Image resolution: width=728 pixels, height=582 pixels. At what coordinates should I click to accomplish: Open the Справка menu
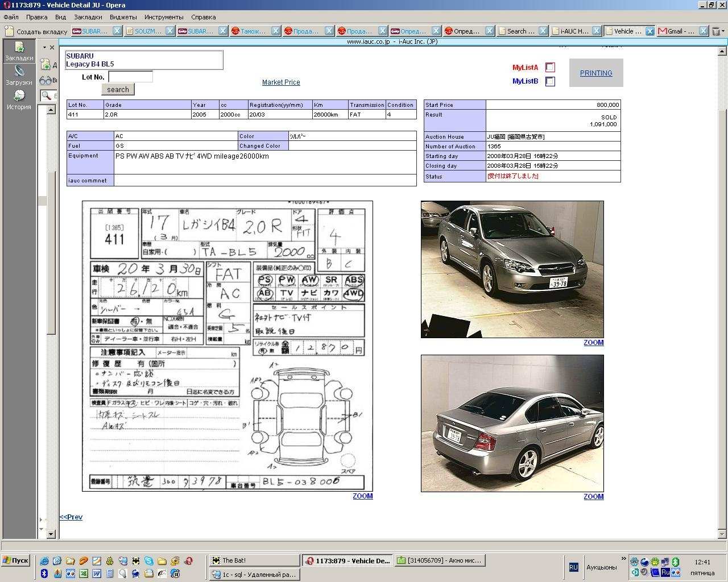pyautogui.click(x=203, y=17)
